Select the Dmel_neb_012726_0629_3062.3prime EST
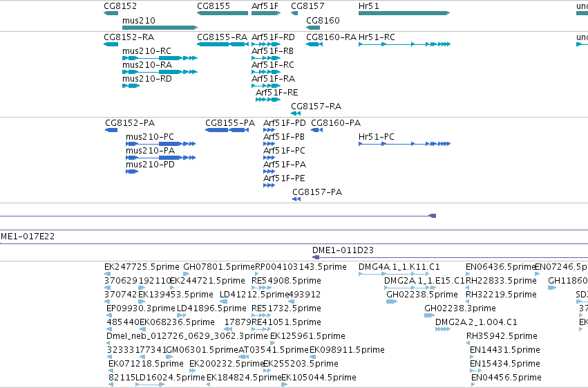Screen dimensions: 588x388 (108, 343)
